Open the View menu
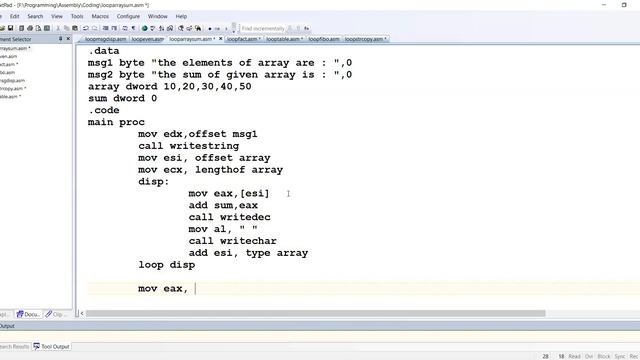Viewport: 640px width, 360px height. point(57,16)
